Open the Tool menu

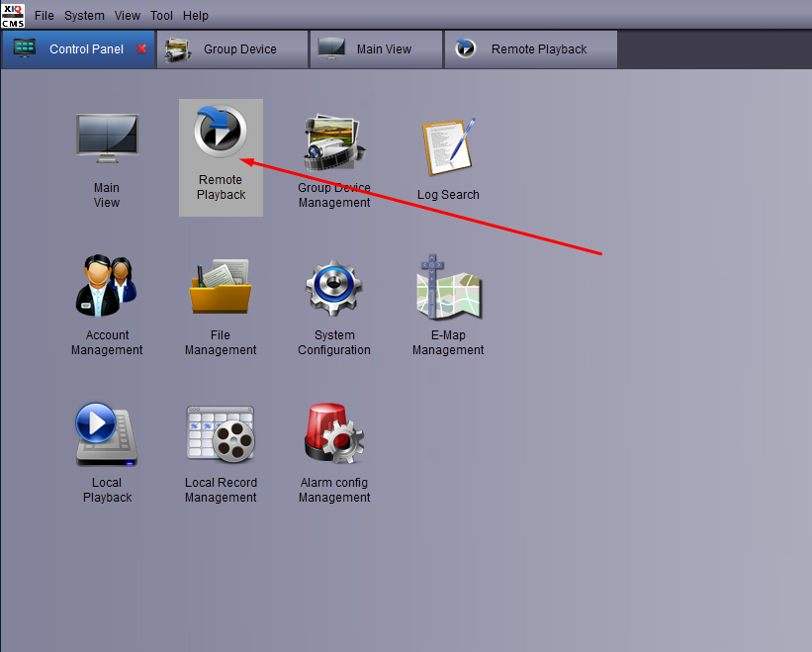tap(161, 16)
